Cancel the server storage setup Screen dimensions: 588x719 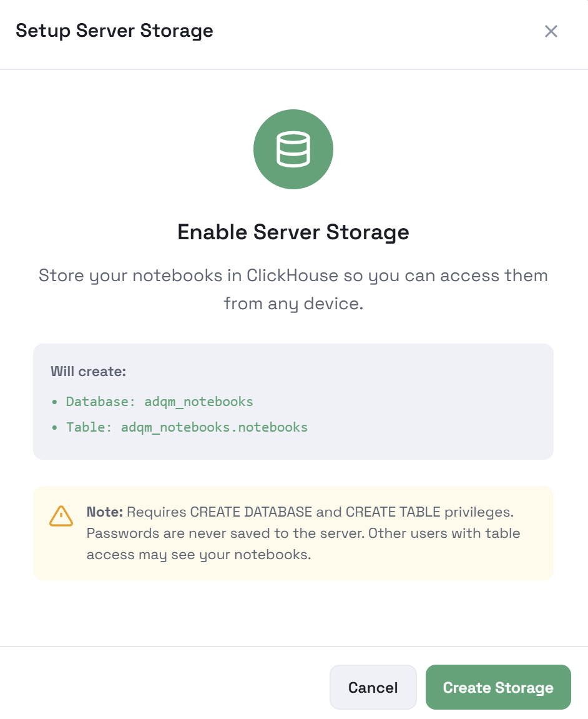click(x=373, y=687)
